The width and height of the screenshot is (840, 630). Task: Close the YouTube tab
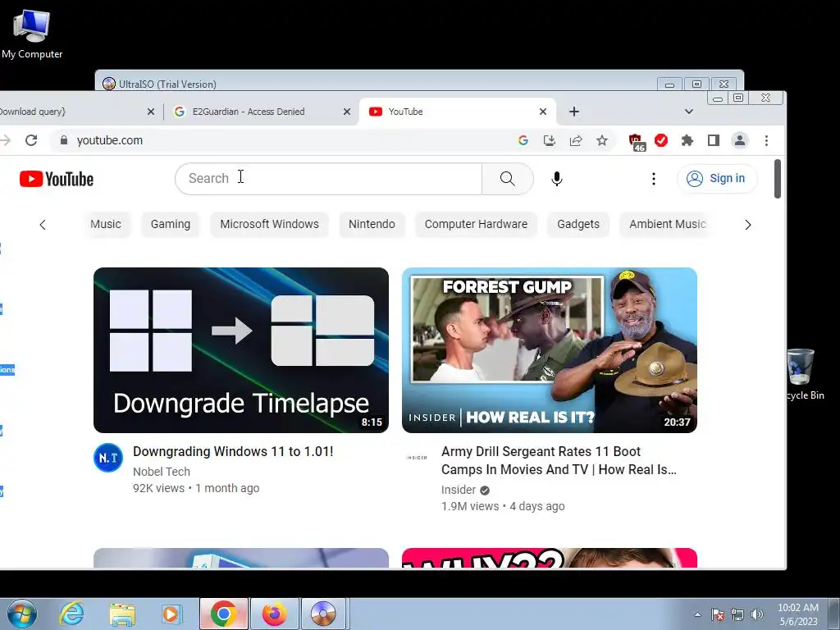[543, 112]
